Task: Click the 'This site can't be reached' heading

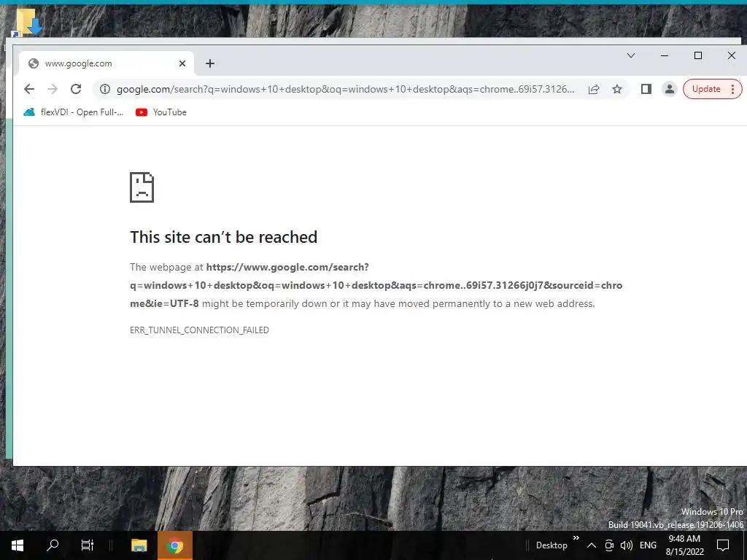Action: point(223,237)
